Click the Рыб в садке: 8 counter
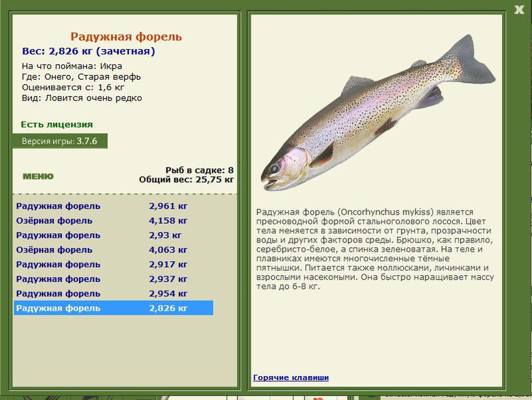The width and height of the screenshot is (532, 400). click(x=199, y=170)
